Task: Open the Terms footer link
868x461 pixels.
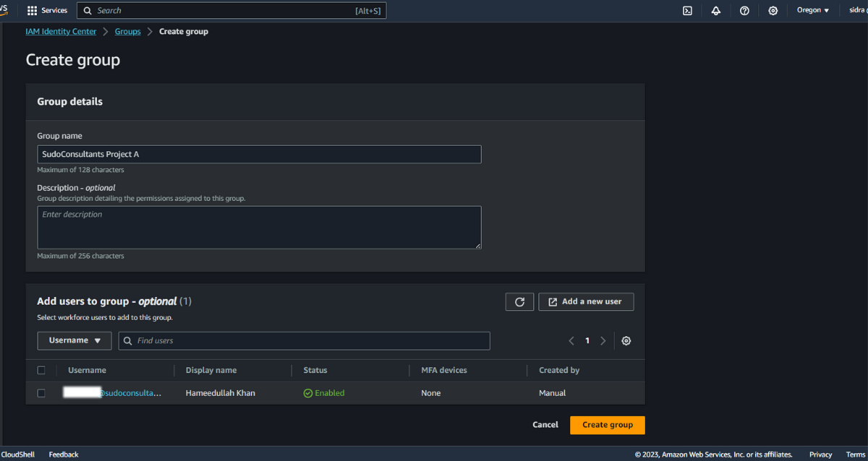Action: 856,454
